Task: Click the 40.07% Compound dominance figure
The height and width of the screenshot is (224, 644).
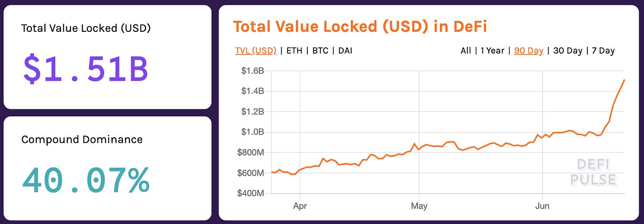Action: click(x=85, y=181)
